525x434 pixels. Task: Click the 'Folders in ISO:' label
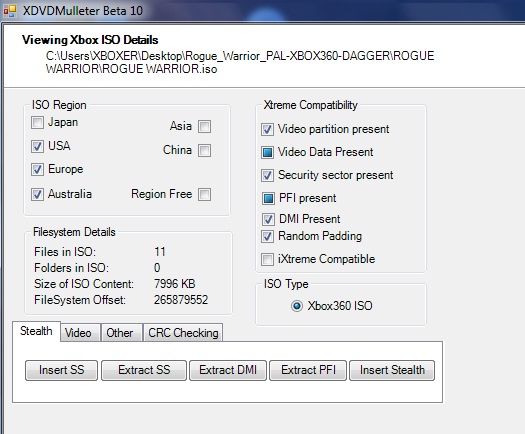tap(71, 268)
